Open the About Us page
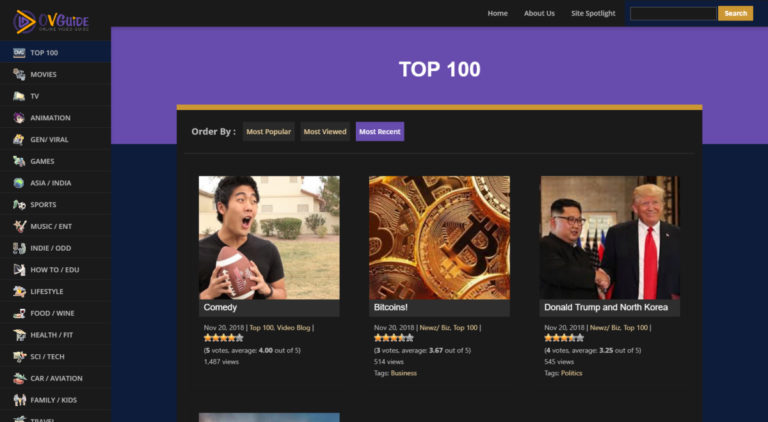The image size is (768, 422). tap(539, 13)
